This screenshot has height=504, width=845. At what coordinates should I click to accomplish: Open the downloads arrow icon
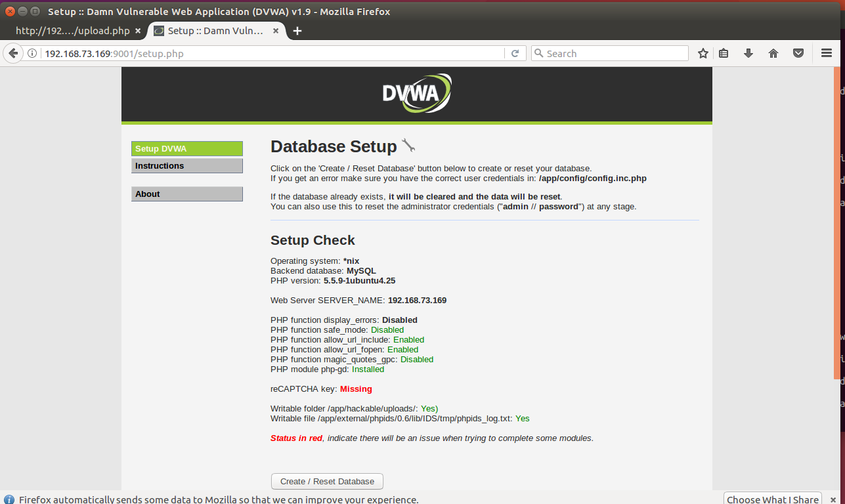click(x=748, y=54)
